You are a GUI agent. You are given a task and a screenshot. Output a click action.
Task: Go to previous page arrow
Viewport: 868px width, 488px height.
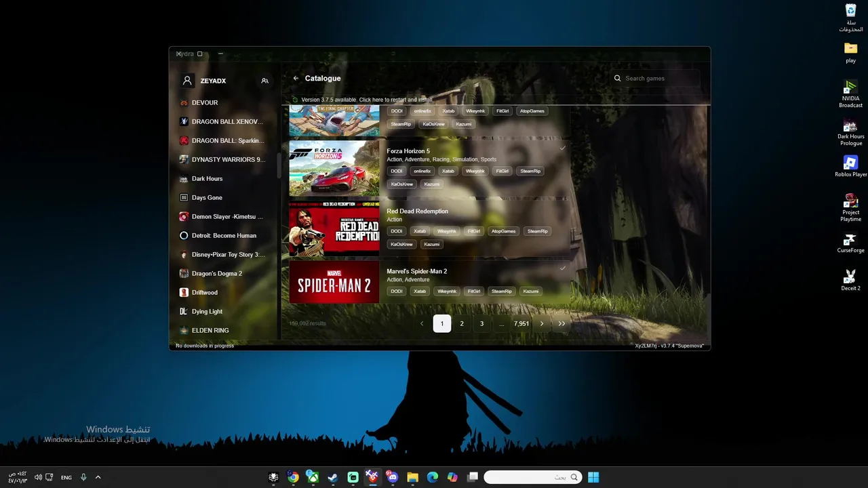click(422, 324)
